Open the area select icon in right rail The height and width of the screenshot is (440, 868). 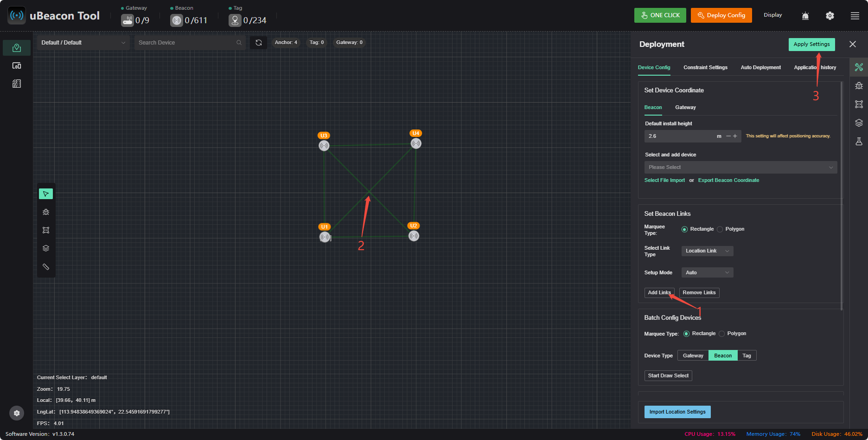(x=859, y=104)
